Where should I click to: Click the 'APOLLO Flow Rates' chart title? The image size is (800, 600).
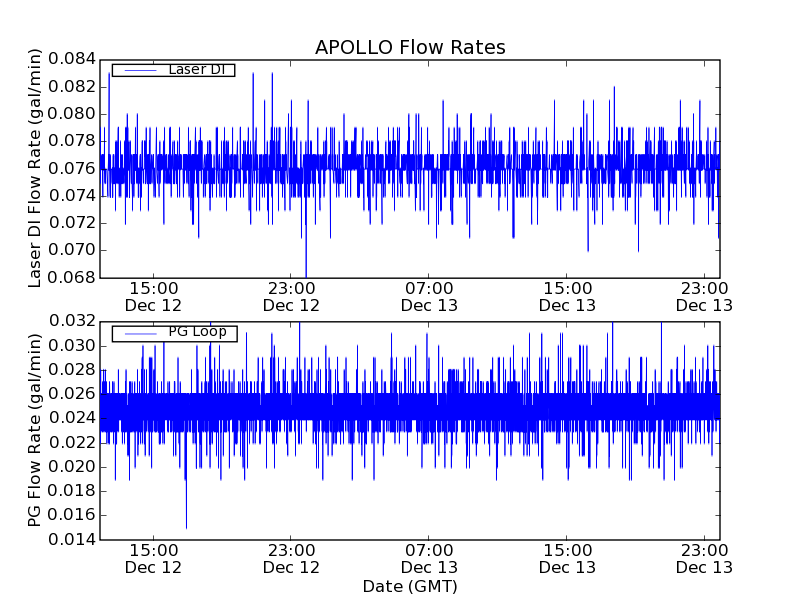coord(410,47)
